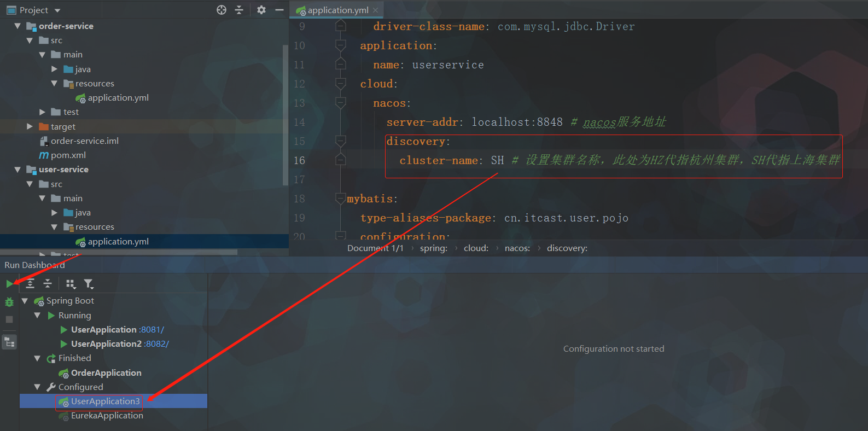Click the cloud: breadcrumb
Viewport: 868px width, 431px height.
[x=476, y=248]
